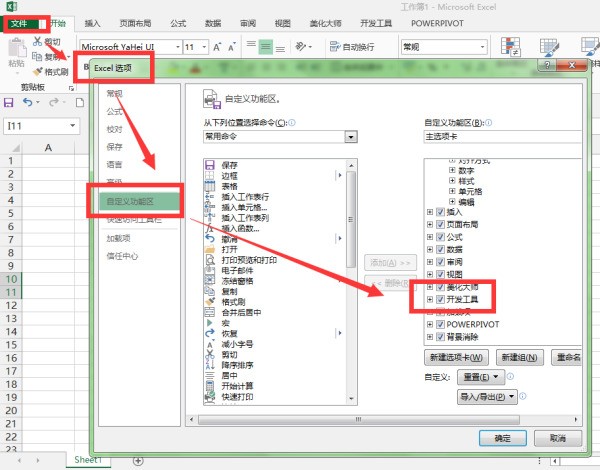Uncheck the 公式 tab checkbox
Screen dimensions: 600x470
click(440, 237)
